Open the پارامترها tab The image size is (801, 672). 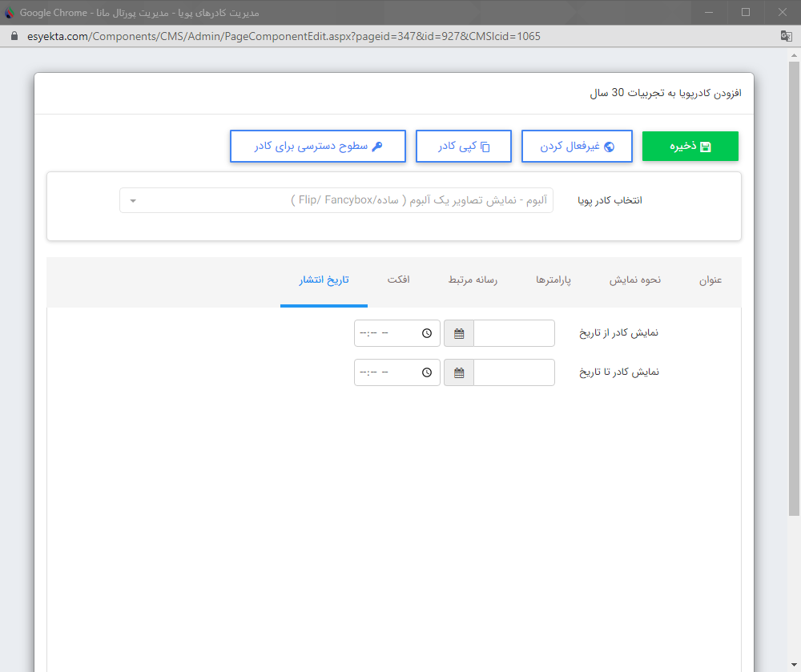[x=554, y=281]
